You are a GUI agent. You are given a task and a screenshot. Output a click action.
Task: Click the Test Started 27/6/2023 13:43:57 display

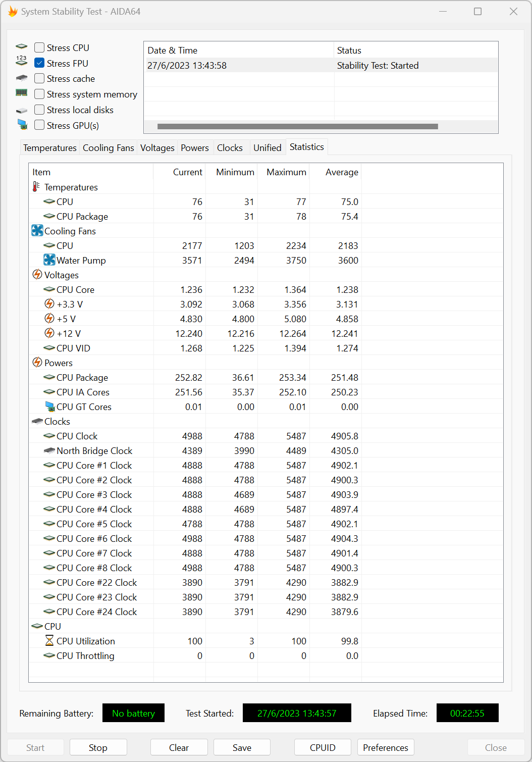(x=297, y=713)
